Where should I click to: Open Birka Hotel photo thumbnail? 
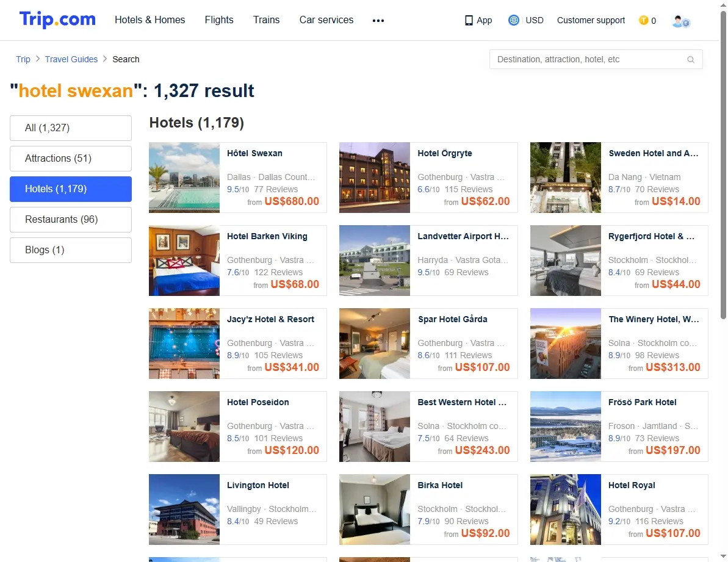tap(375, 510)
